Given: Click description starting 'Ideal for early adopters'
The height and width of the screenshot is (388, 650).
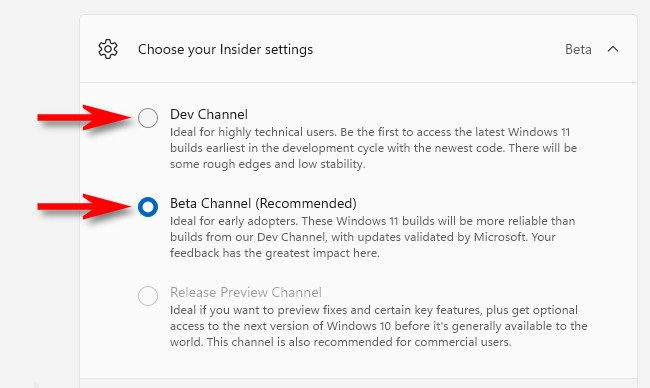Looking at the screenshot, I should [373, 237].
